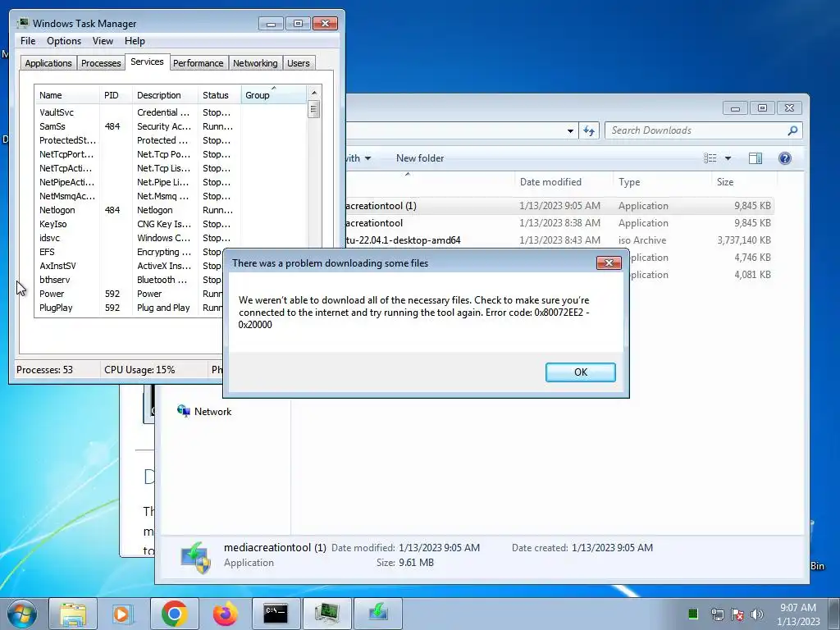840x630 pixels.
Task: Click OK in the download error dialog
Action: pos(580,372)
